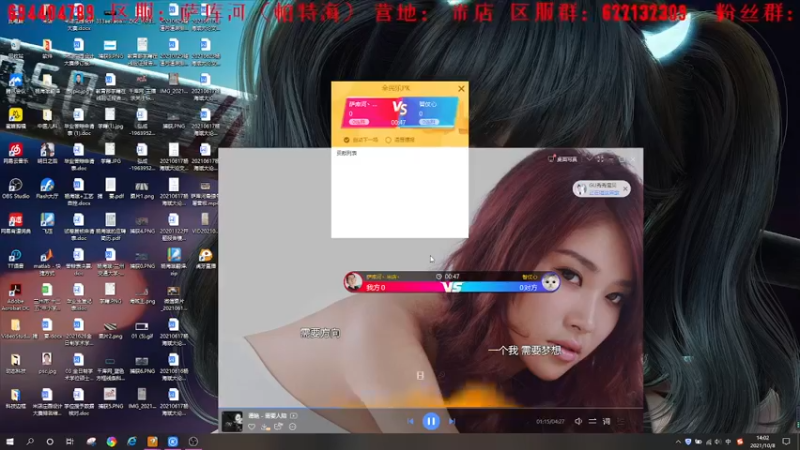Click the song album cover thumbnail
Screen dimensions: 800x450
click(x=233, y=421)
